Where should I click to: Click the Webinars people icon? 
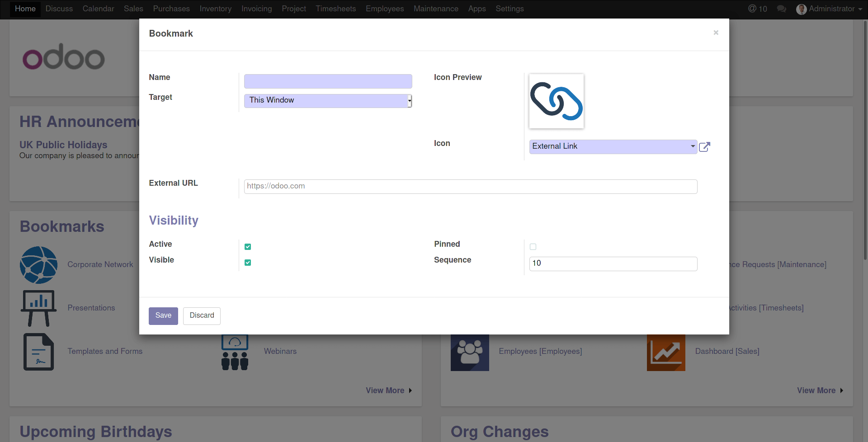[235, 352]
